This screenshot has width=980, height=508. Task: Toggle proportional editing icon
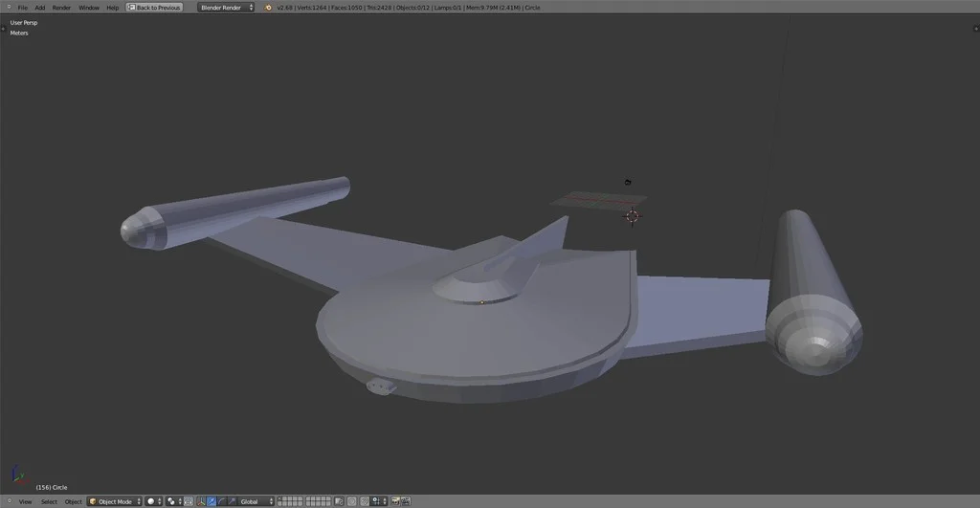click(352, 501)
